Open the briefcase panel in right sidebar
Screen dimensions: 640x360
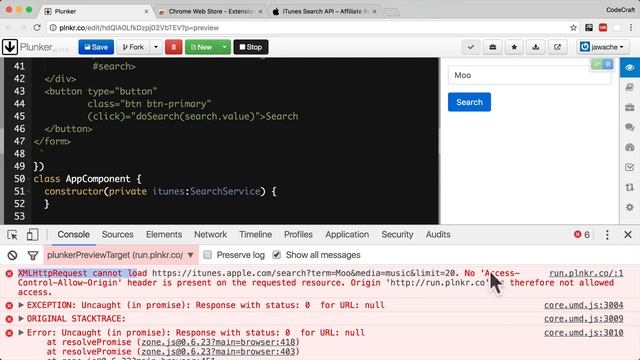[629, 107]
